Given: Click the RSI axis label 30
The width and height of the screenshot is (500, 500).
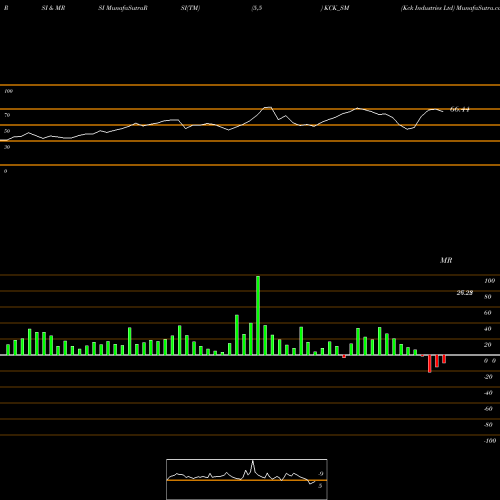Looking at the screenshot, I should click(7, 147).
